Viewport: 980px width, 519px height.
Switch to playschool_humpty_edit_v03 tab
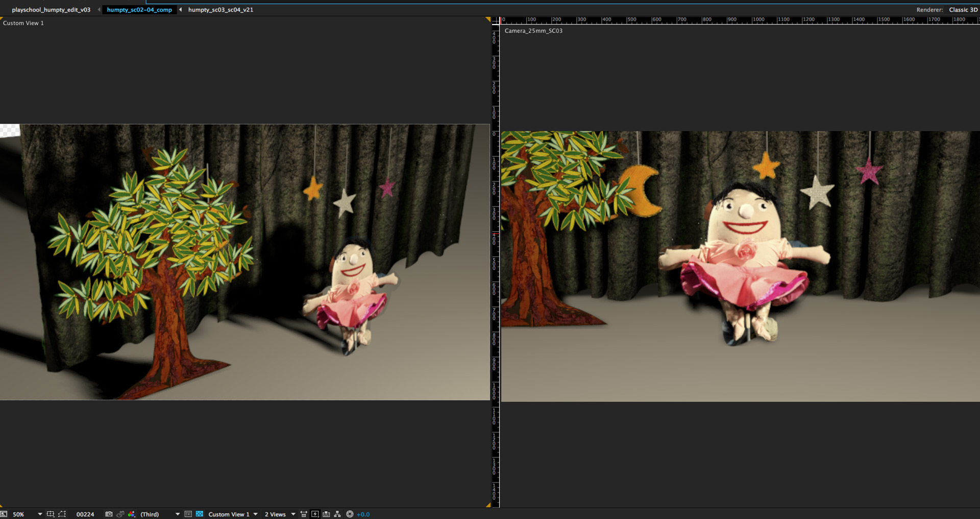[x=51, y=10]
